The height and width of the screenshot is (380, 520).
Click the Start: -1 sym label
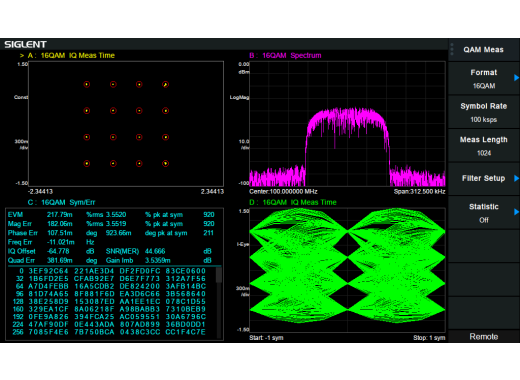[266, 338]
